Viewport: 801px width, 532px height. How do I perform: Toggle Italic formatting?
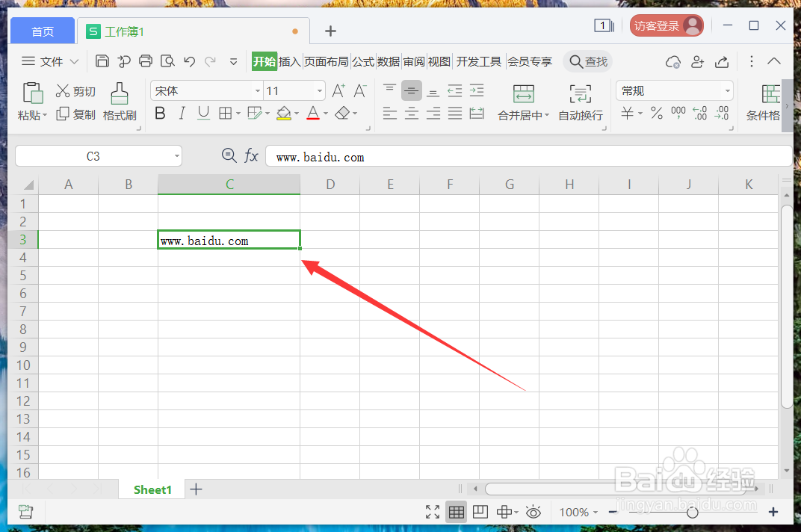182,113
